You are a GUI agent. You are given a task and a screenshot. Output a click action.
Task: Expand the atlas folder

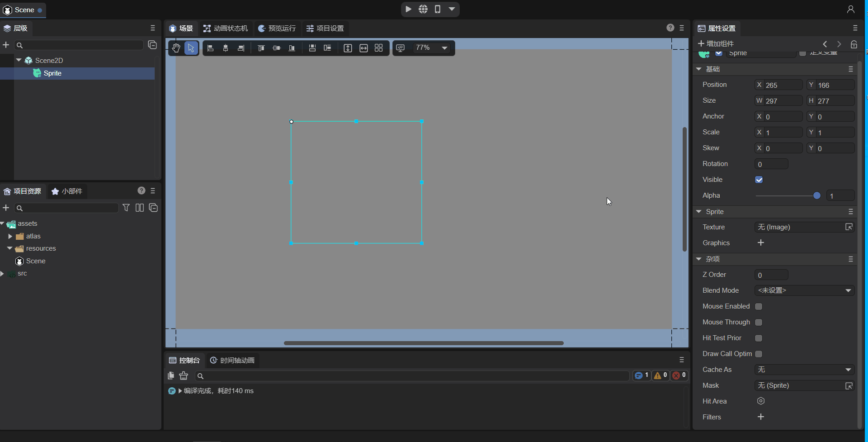click(x=10, y=236)
